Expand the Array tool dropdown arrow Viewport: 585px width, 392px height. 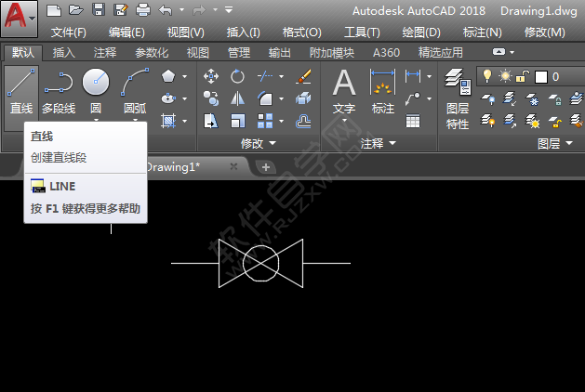(x=281, y=122)
